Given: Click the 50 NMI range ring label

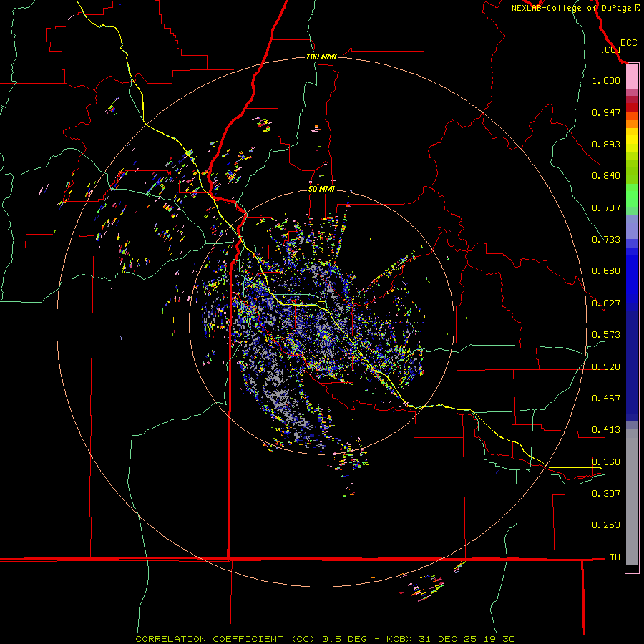Looking at the screenshot, I should pyautogui.click(x=321, y=189).
